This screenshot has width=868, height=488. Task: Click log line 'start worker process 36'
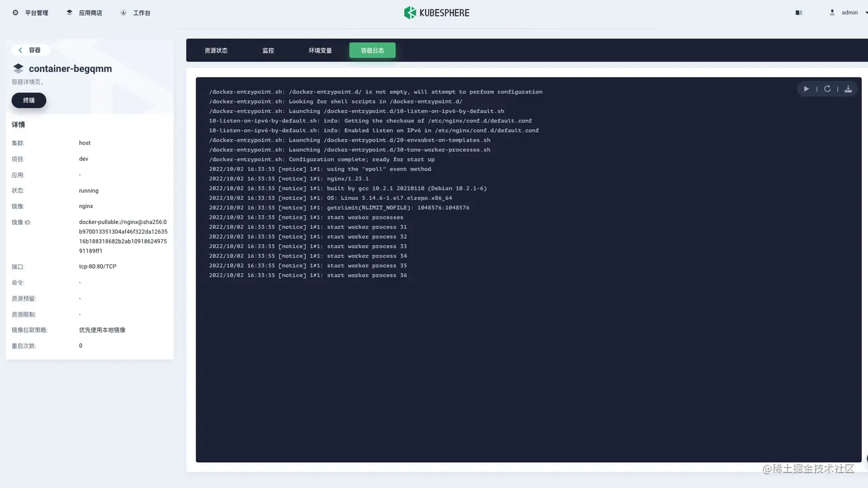[308, 275]
